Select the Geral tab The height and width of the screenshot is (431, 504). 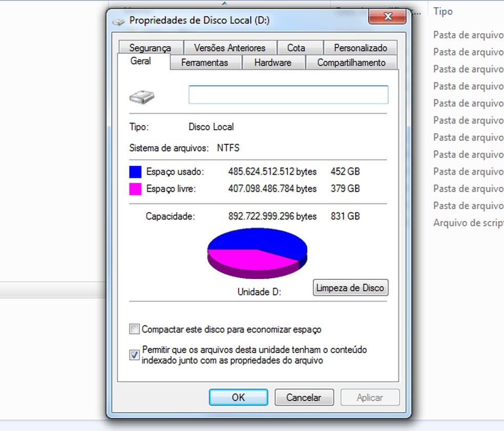(x=143, y=61)
